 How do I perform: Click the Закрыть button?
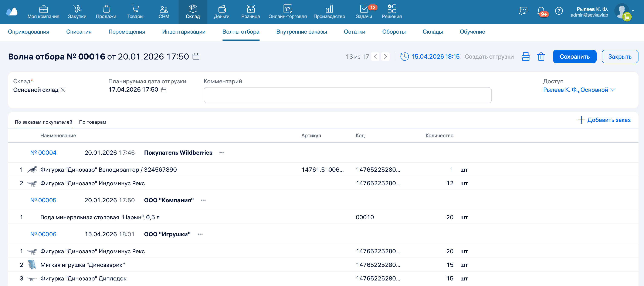click(620, 57)
